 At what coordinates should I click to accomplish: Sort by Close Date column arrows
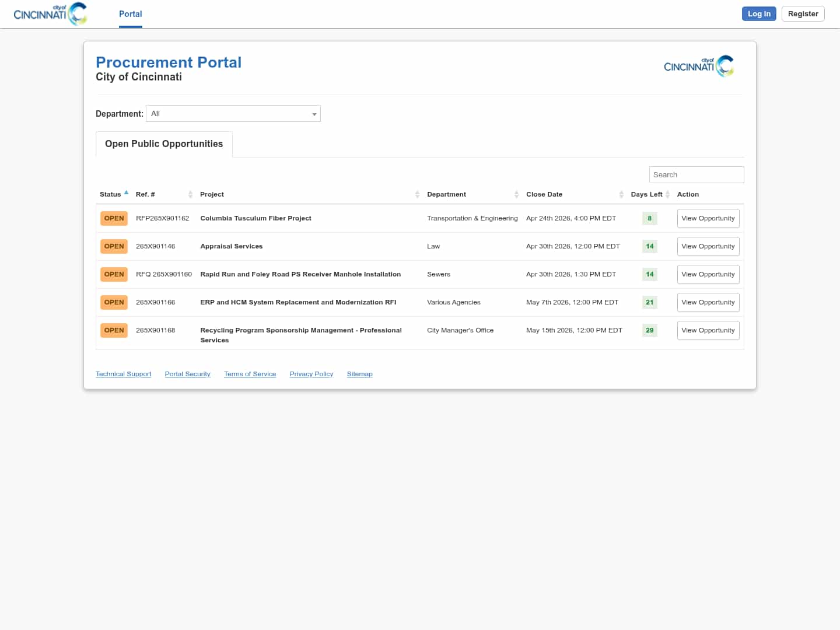621,194
